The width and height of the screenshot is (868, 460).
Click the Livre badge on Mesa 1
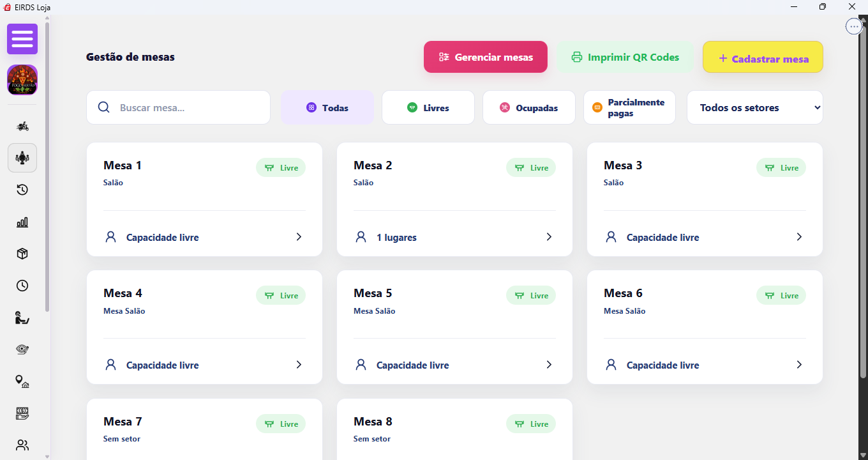pyautogui.click(x=281, y=167)
